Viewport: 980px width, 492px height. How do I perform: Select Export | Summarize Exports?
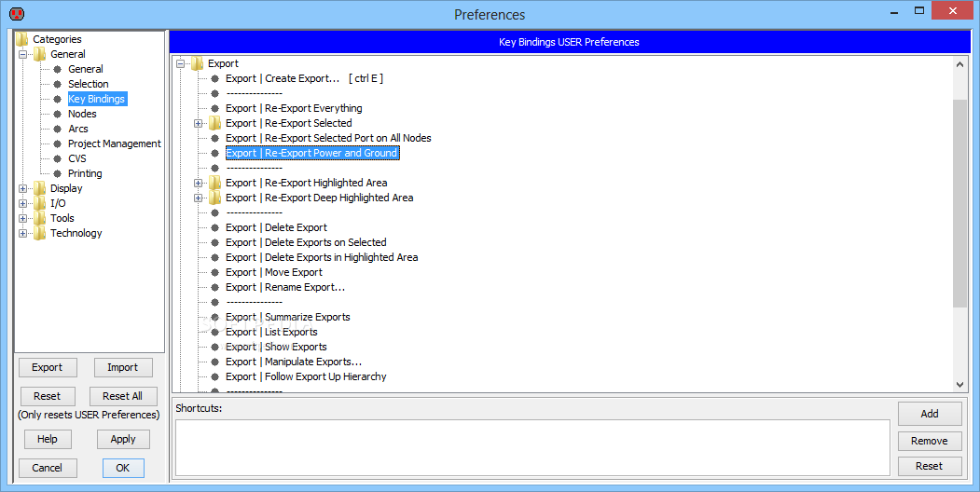[287, 317]
